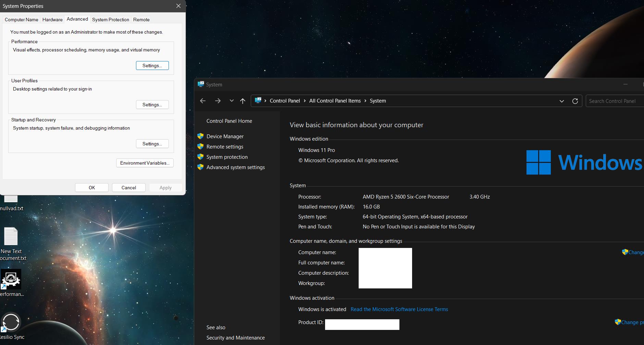This screenshot has width=644, height=345.
Task: Click the System breadcrumb segment
Action: click(x=377, y=101)
